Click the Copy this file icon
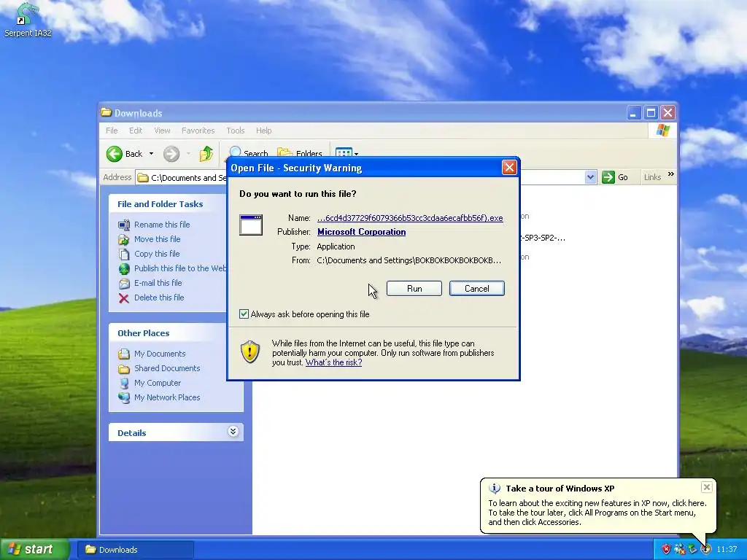747x560 pixels. pyautogui.click(x=124, y=254)
